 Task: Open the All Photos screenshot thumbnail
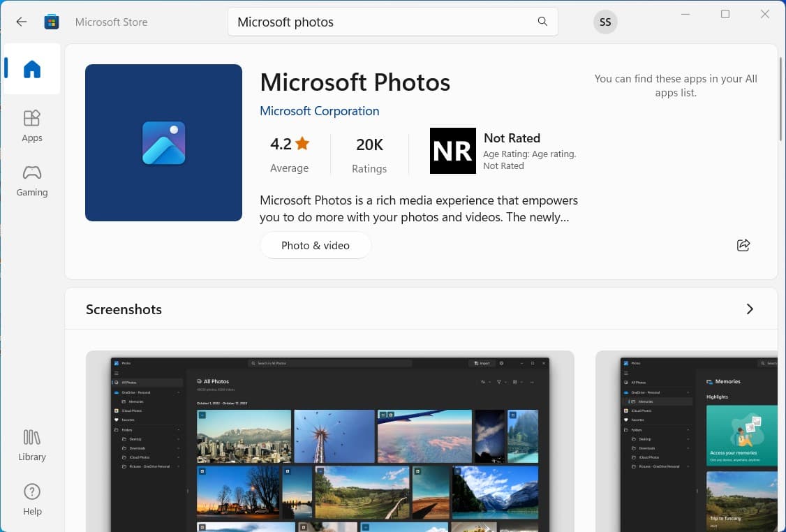[x=329, y=441]
